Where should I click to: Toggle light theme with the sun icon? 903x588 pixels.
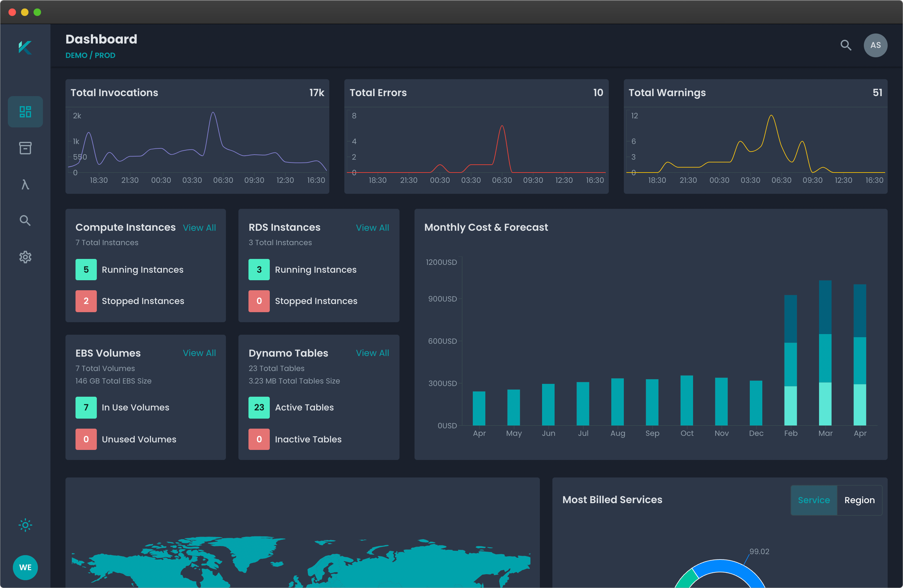click(x=25, y=525)
